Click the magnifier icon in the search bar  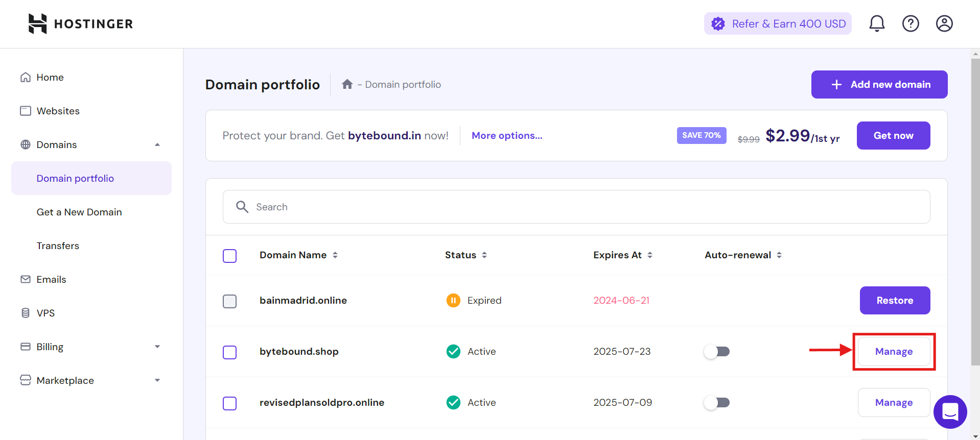(242, 207)
